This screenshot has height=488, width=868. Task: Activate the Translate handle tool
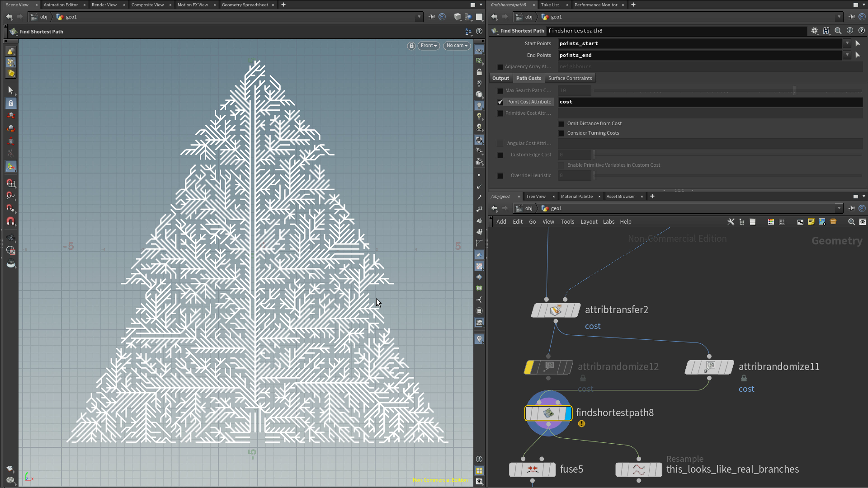(11, 116)
